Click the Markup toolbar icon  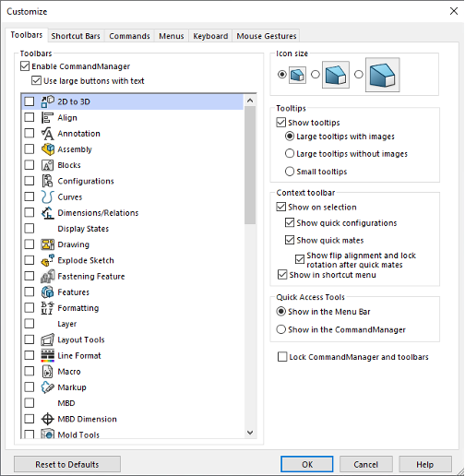pyautogui.click(x=48, y=387)
